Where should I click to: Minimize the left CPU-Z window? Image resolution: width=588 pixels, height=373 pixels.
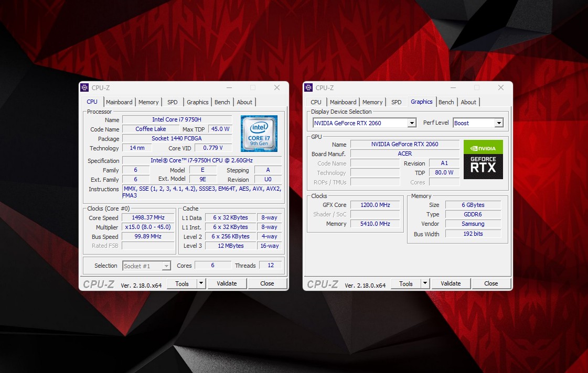(229, 87)
